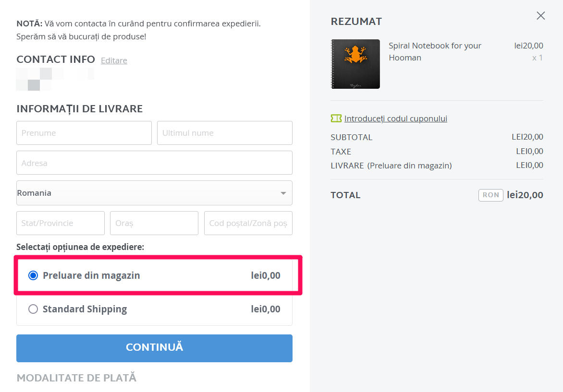
Task: Click into the Adresa field
Action: tap(154, 163)
